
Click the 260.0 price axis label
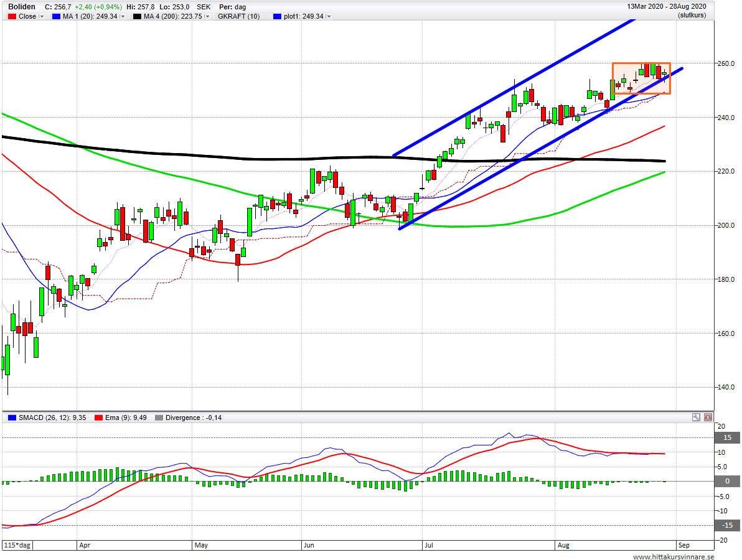726,63
